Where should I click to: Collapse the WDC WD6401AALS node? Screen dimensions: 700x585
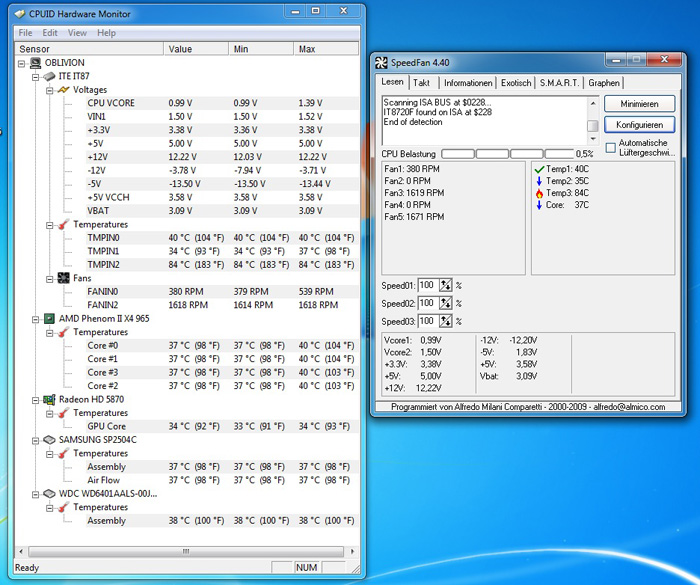(x=36, y=495)
